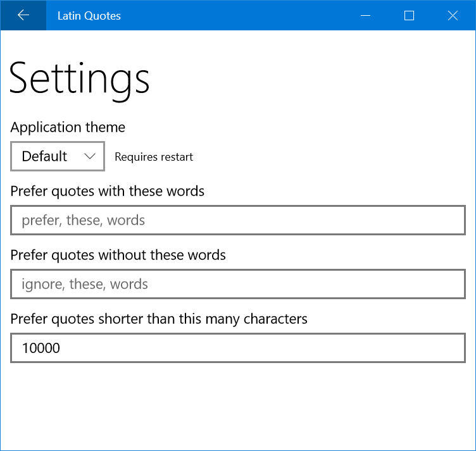Click blank area below the character limit field
Screen dimensions: 476x451
(238, 405)
